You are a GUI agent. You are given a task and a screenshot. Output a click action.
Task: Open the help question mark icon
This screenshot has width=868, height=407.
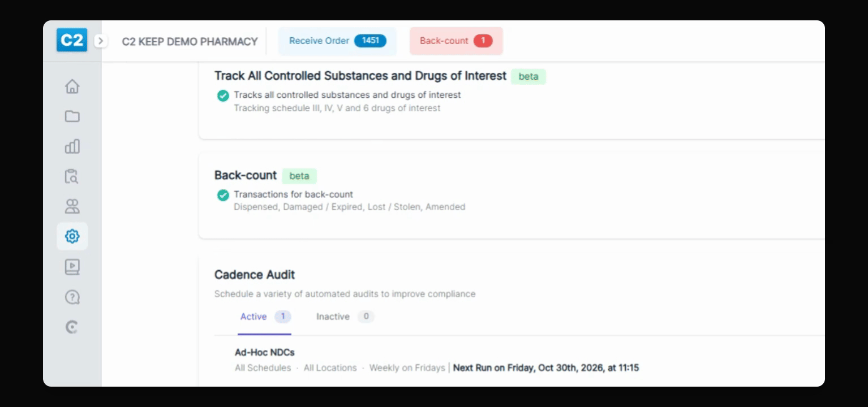pyautogui.click(x=72, y=297)
